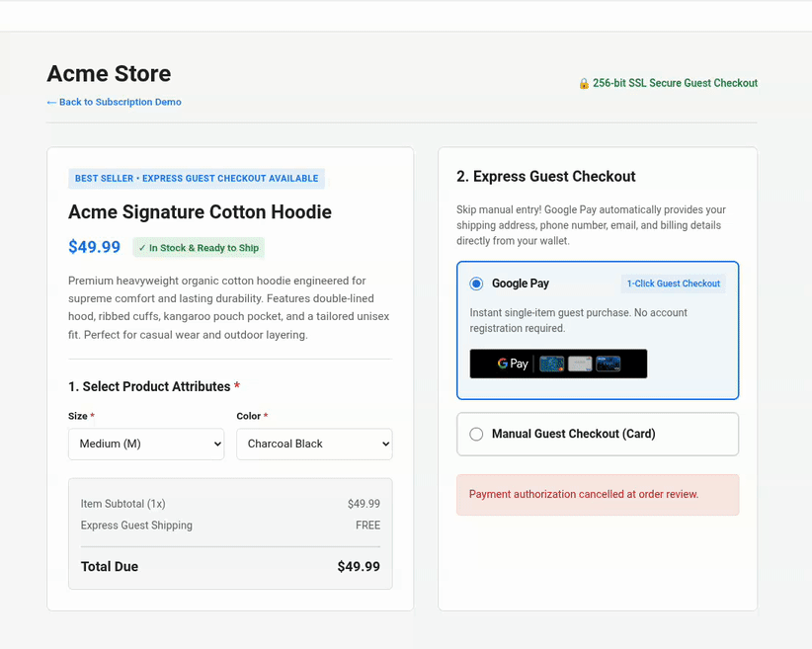This screenshot has height=649, width=812.
Task: Click the 2. Express Guest Checkout heading
Action: click(546, 177)
